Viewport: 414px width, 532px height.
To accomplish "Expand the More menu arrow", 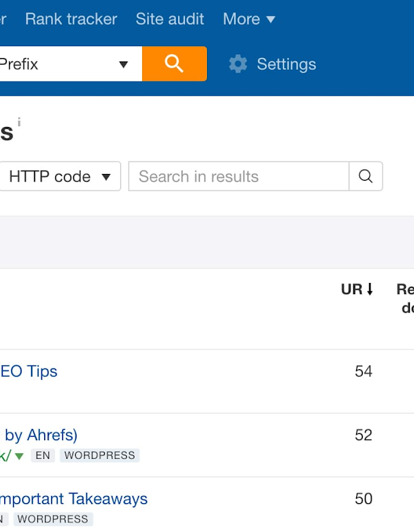I will click(x=270, y=19).
